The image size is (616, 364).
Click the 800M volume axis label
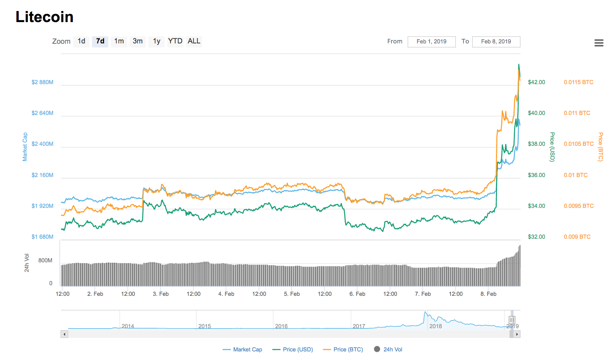click(45, 260)
